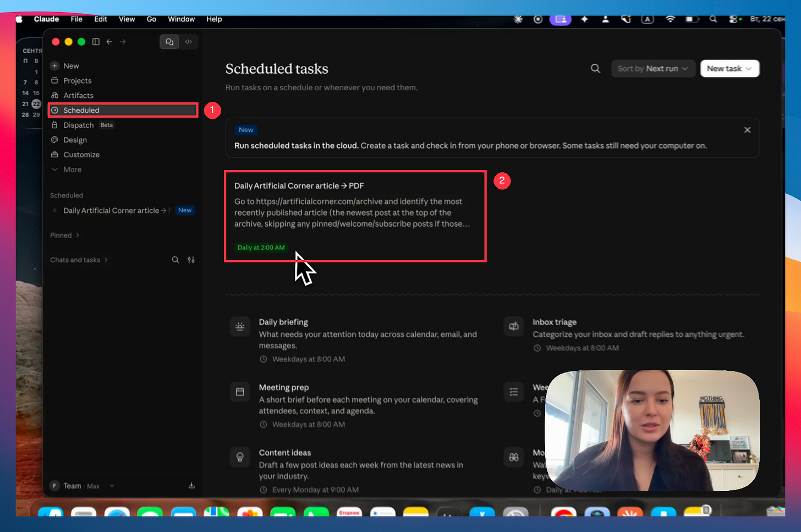Screen dimensions: 801x532
Task: Open the View menu in menu bar
Action: pos(127,19)
